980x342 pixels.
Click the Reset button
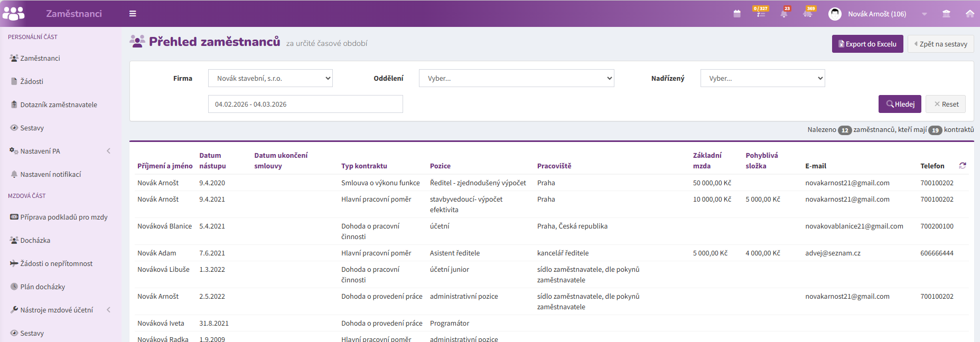coord(946,104)
